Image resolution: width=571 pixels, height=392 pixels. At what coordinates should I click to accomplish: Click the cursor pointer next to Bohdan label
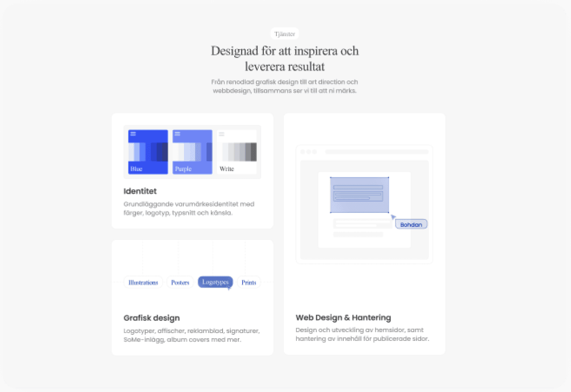(393, 216)
